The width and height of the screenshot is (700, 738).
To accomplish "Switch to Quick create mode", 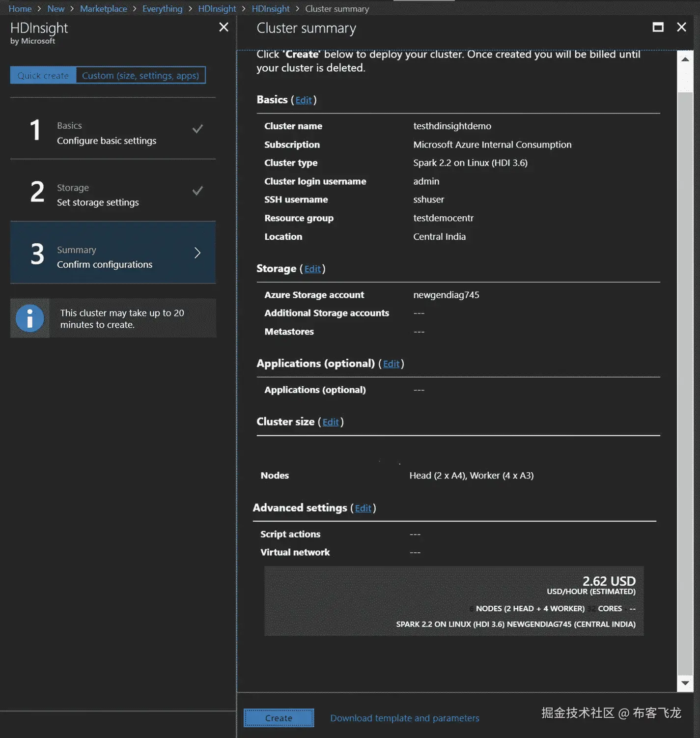I will (43, 75).
